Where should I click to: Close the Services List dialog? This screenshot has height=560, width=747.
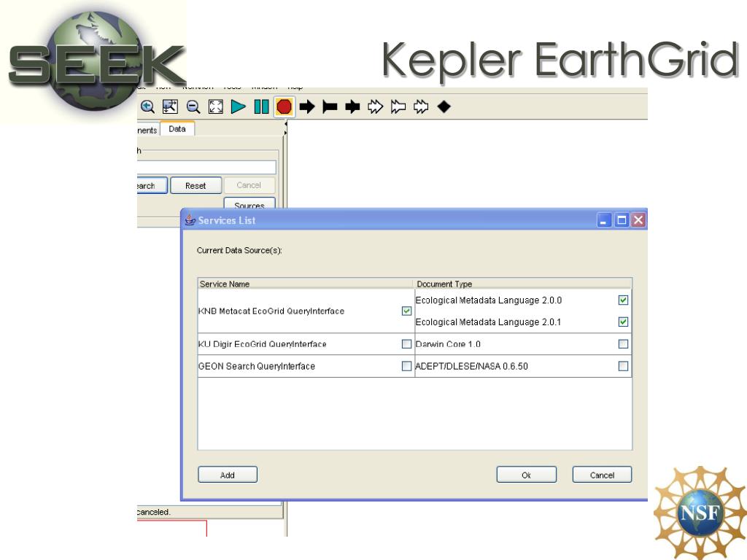pyautogui.click(x=638, y=220)
